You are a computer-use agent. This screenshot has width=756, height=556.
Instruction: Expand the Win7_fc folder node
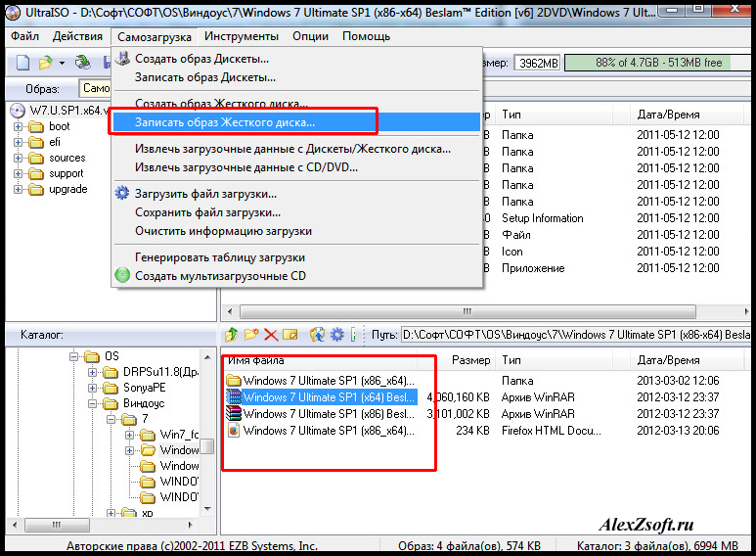pyautogui.click(x=129, y=435)
